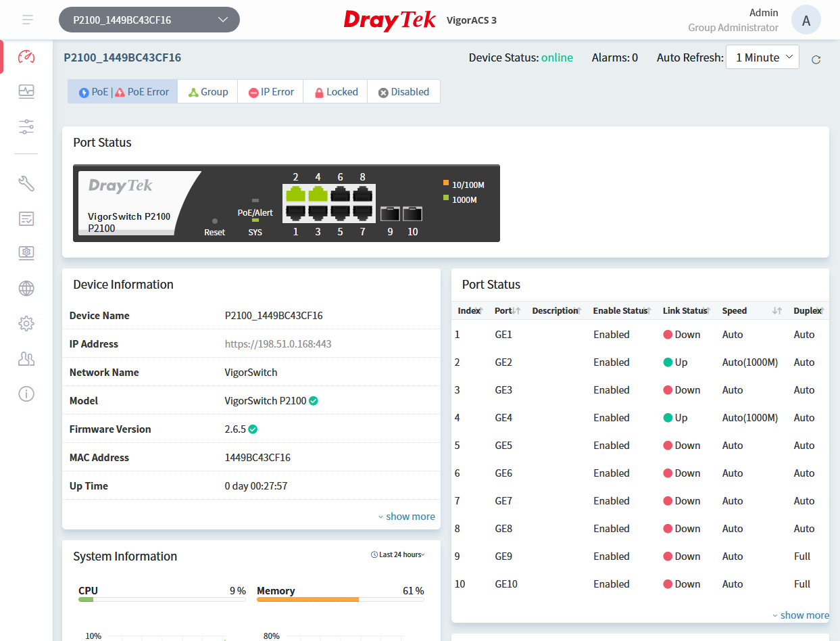
Task: Click the device IP address link
Action: point(278,344)
